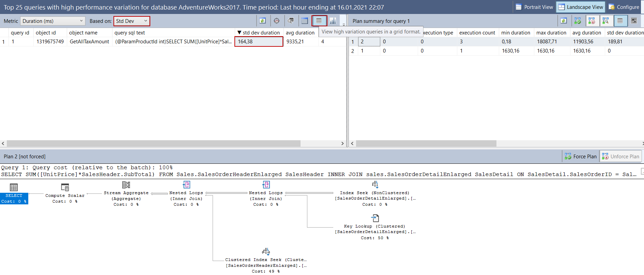The image size is (644, 275).
Task: Select the avg duration cell 11903,56
Action: pyautogui.click(x=587, y=42)
